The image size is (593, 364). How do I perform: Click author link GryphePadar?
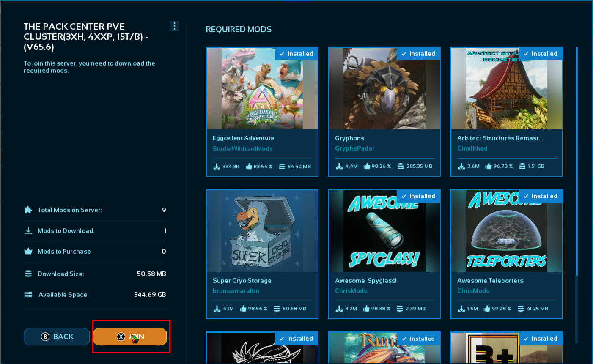point(354,148)
